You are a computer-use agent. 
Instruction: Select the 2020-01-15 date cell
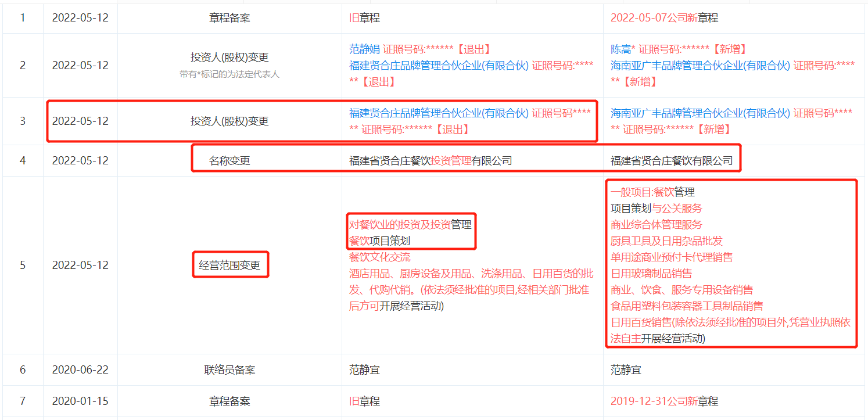pyautogui.click(x=80, y=401)
